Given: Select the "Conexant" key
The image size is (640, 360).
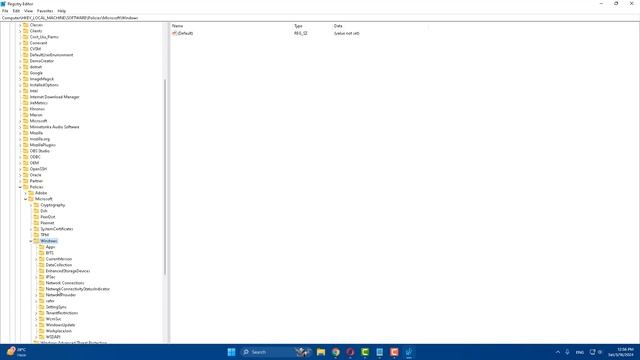Looking at the screenshot, I should point(38,43).
